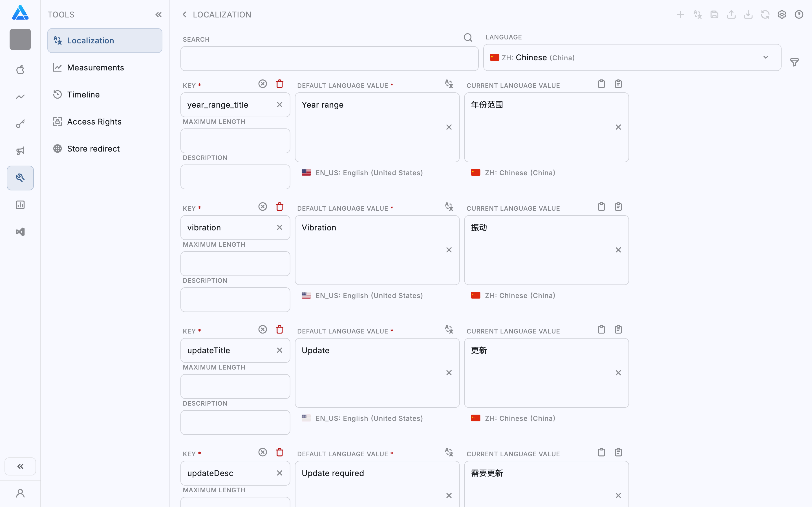Image resolution: width=812 pixels, height=507 pixels.
Task: Click the search magnifier icon
Action: pos(468,37)
